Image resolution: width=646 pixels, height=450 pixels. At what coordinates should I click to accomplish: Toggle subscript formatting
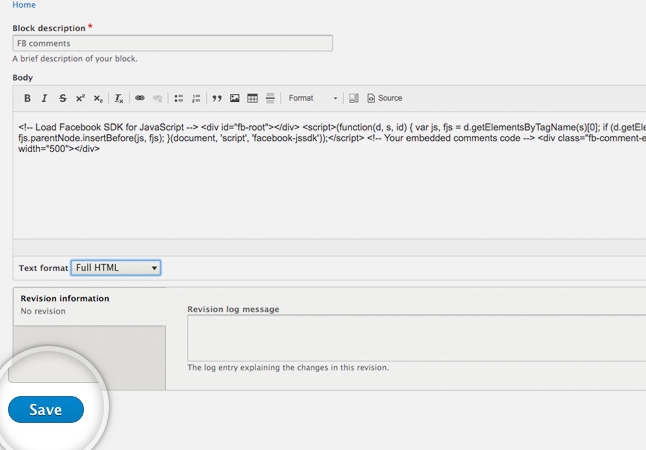pos(97,98)
